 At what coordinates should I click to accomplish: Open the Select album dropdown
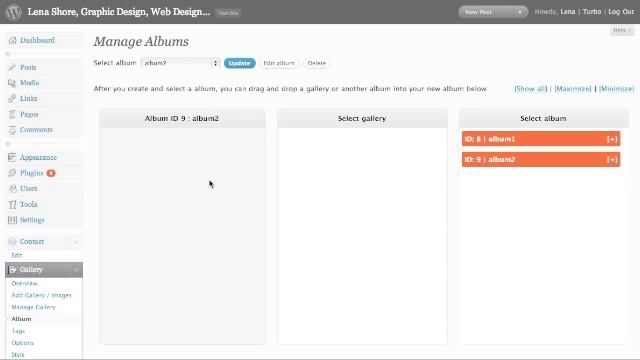point(180,63)
